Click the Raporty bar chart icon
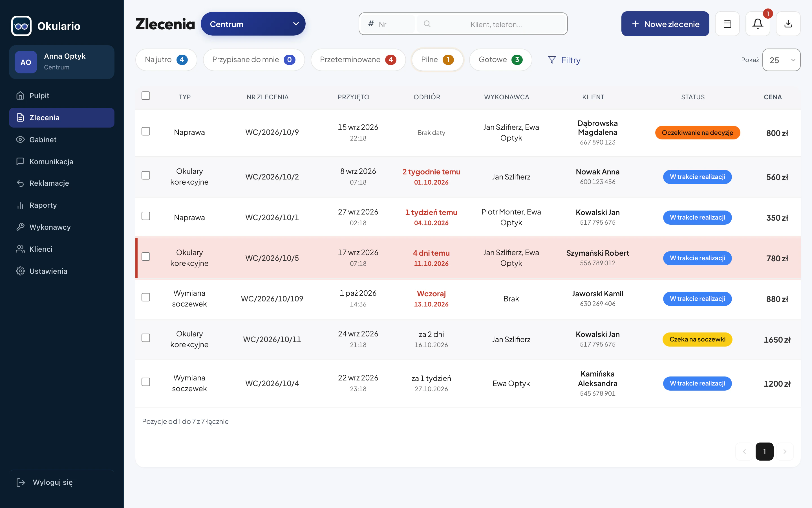This screenshot has width=812, height=508. [20, 205]
